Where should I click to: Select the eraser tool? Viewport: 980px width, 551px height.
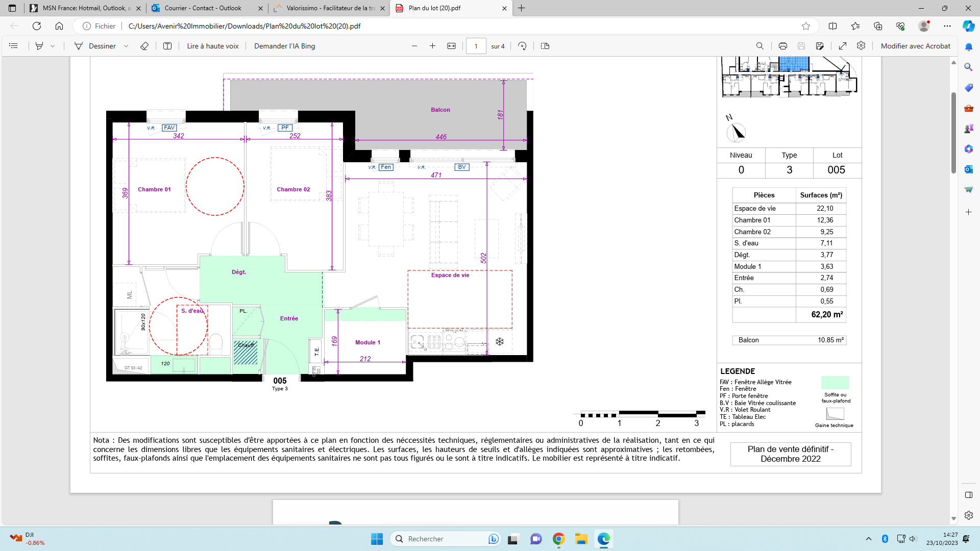(x=144, y=46)
